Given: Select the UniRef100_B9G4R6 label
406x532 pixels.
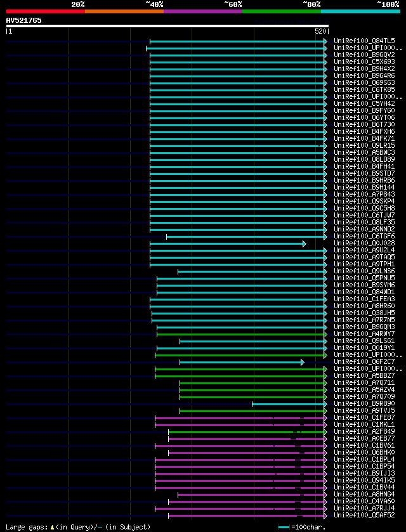Looking at the screenshot, I should coord(364,76).
